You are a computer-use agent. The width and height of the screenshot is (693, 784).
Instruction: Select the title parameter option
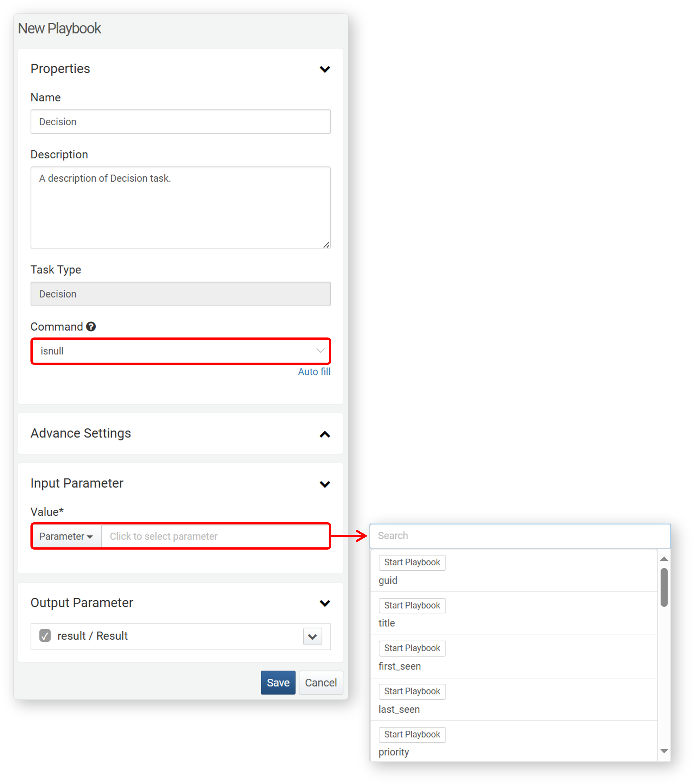(x=387, y=623)
